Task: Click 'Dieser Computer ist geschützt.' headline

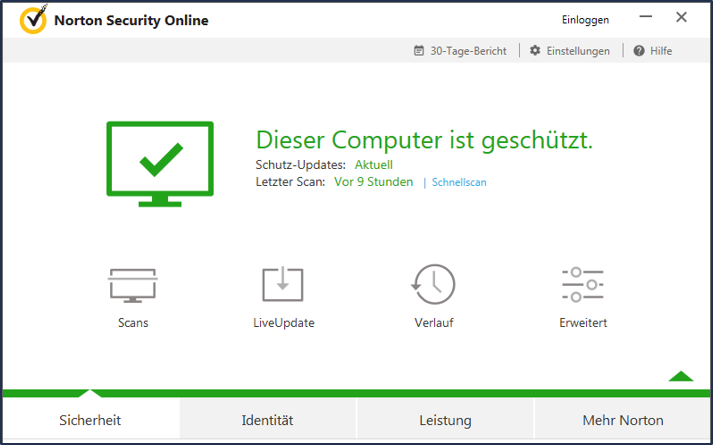Action: [424, 140]
